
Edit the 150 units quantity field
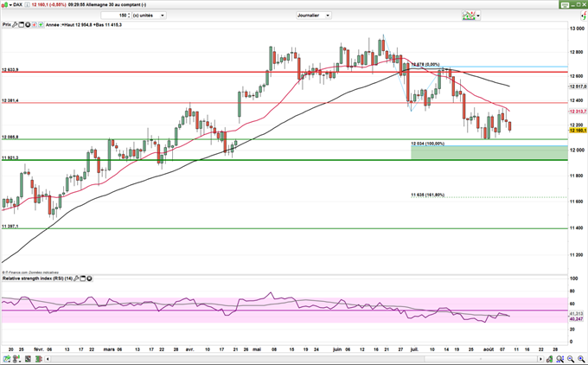(x=114, y=16)
